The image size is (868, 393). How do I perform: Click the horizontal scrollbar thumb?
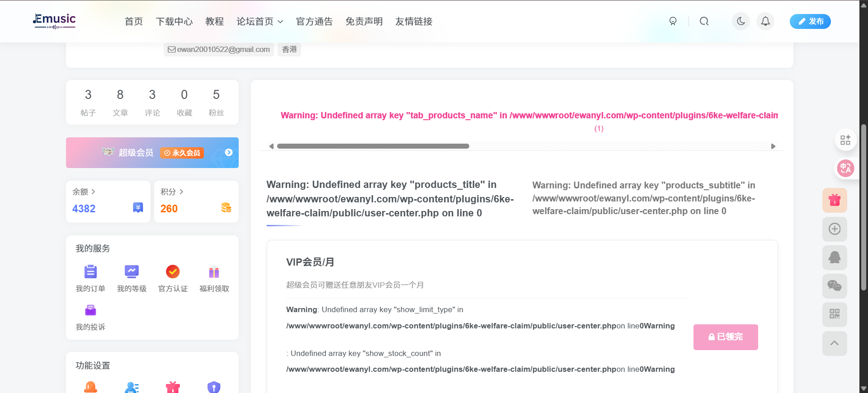pos(373,146)
